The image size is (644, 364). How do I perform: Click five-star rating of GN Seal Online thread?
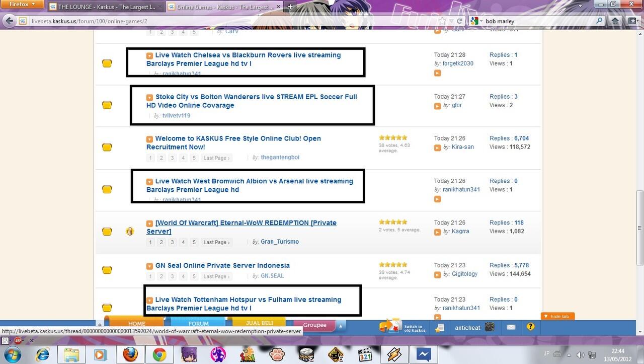pyautogui.click(x=393, y=264)
